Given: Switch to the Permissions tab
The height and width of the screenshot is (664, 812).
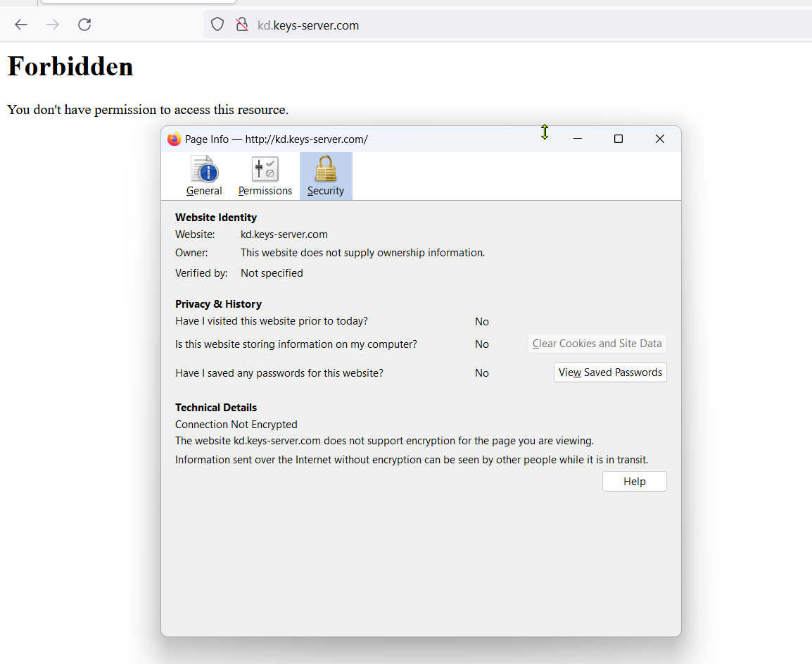Looking at the screenshot, I should click(x=265, y=176).
